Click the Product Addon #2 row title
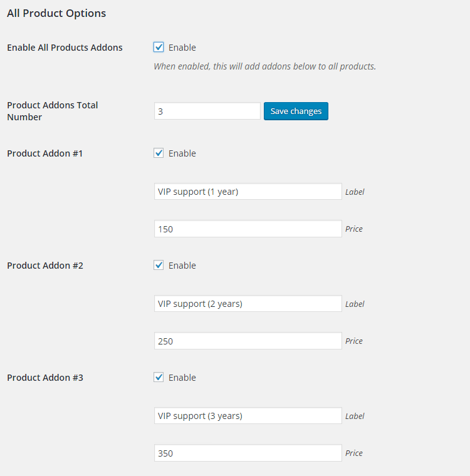470x476 pixels. pyautogui.click(x=45, y=266)
